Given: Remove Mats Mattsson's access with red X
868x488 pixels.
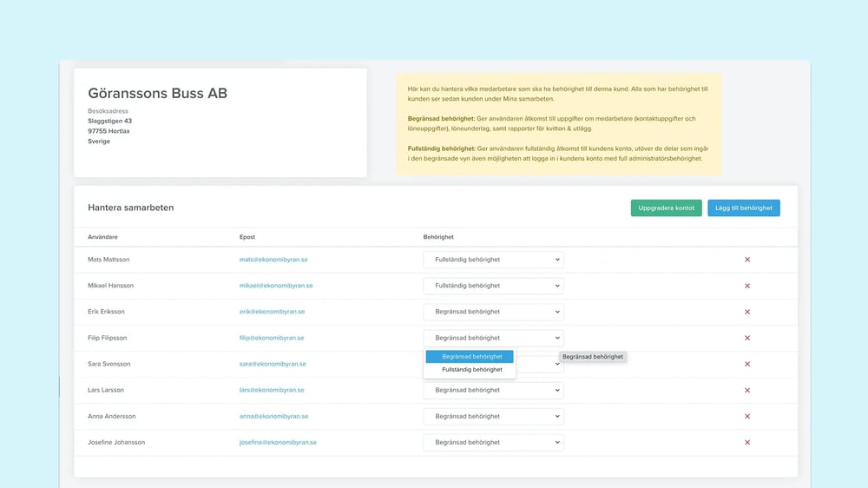Looking at the screenshot, I should coord(747,260).
